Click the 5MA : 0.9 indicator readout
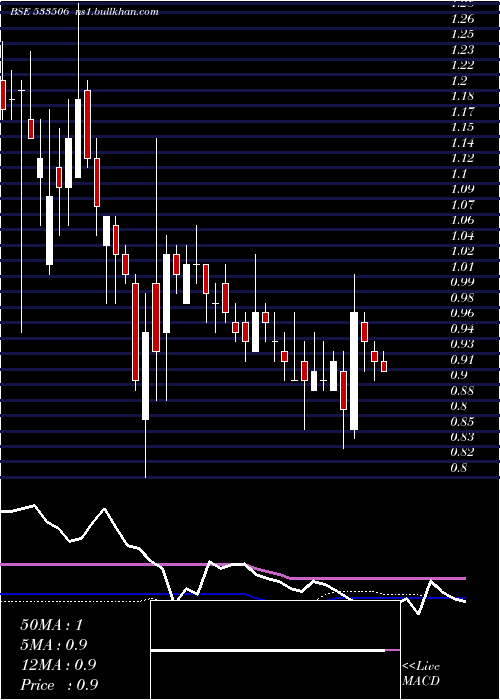500x700 pixels. [54, 645]
